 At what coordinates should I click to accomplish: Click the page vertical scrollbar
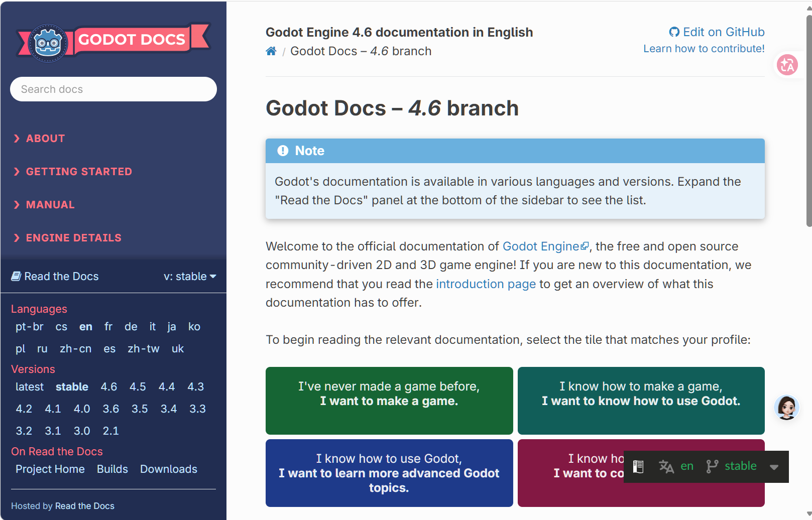click(808, 120)
